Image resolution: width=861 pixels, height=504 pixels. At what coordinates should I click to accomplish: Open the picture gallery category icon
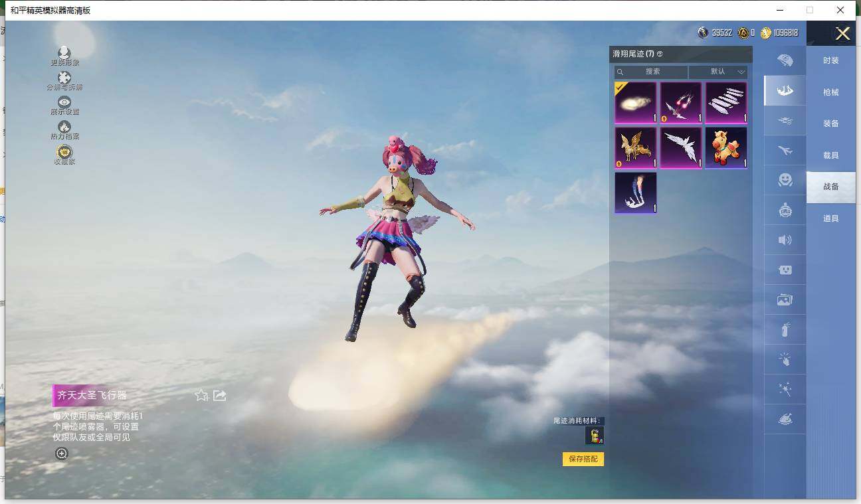coord(785,300)
